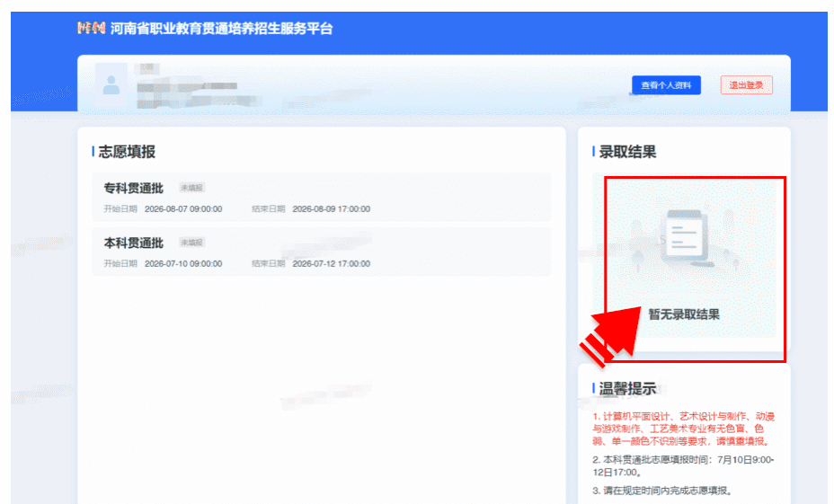Screen dimensions: 834x504
Task: Click tip 2 about 本科贯通批志愿填报时间
Action: click(x=684, y=465)
